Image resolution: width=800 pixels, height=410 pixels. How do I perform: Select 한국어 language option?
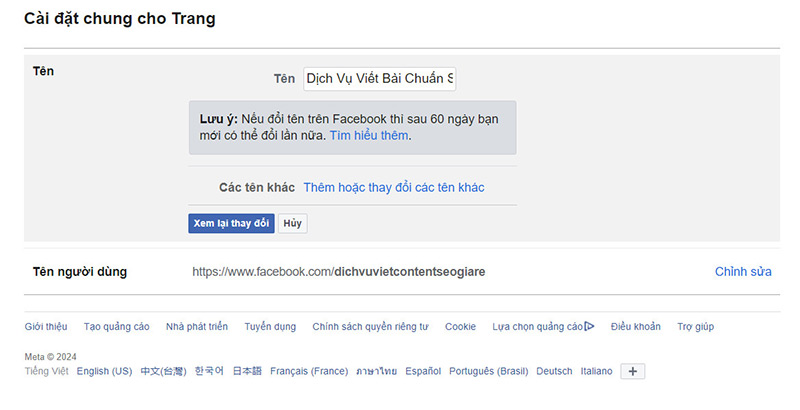click(209, 371)
